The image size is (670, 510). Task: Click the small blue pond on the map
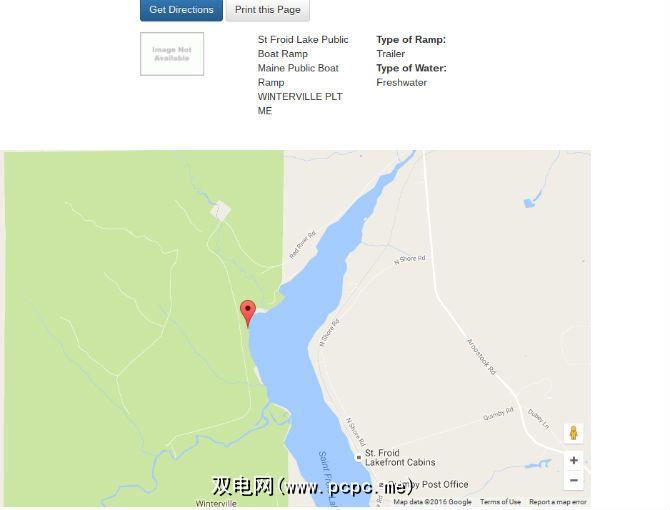[529, 203]
